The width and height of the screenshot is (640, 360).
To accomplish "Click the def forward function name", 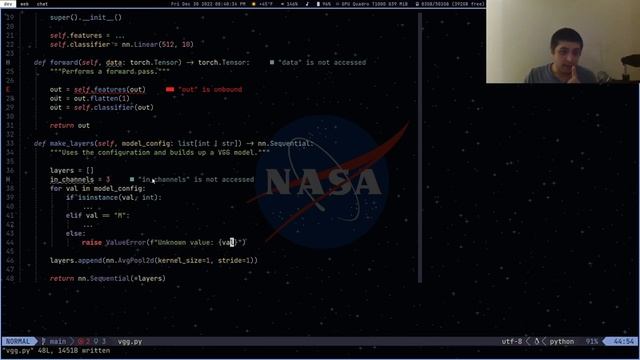I will 64,62.
